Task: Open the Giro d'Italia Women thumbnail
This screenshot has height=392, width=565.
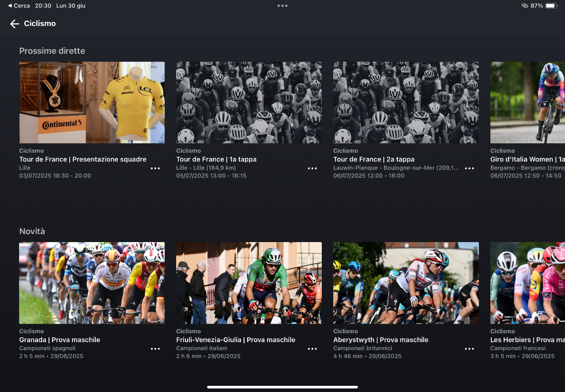Action: click(528, 102)
